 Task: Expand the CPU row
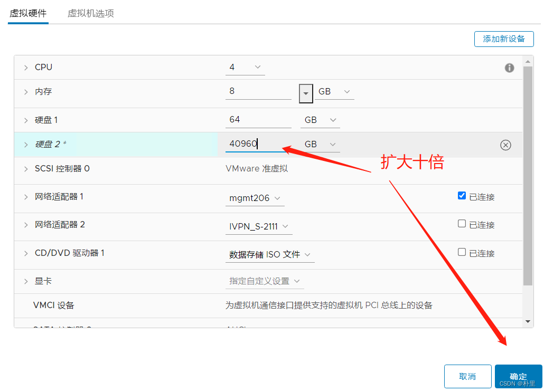[x=26, y=68]
